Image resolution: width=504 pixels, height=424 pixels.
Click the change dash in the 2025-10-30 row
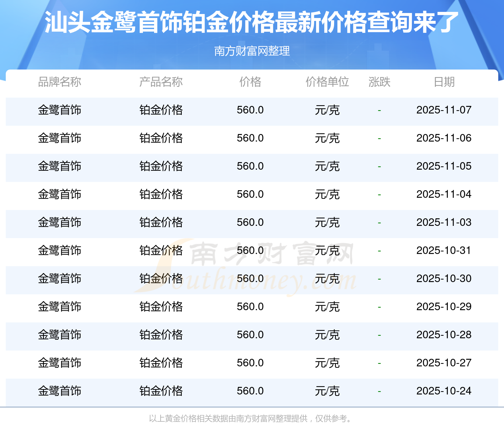point(379,279)
